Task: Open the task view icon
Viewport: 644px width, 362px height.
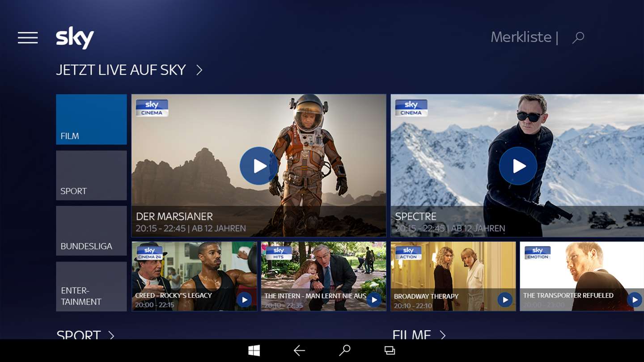Action: [x=390, y=351]
